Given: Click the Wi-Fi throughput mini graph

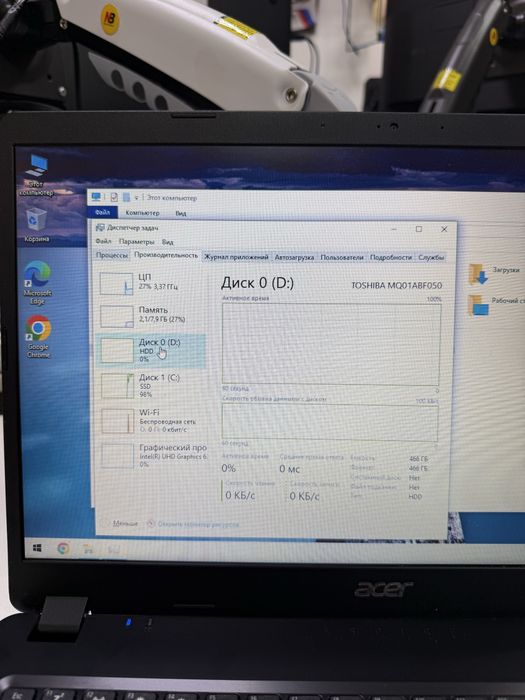Looking at the screenshot, I should coord(117,421).
